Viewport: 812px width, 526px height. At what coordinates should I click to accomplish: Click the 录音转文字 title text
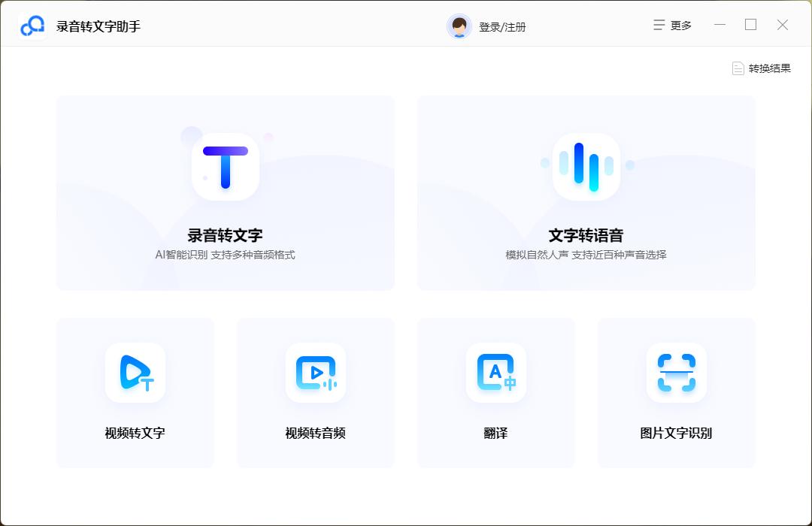tap(225, 235)
